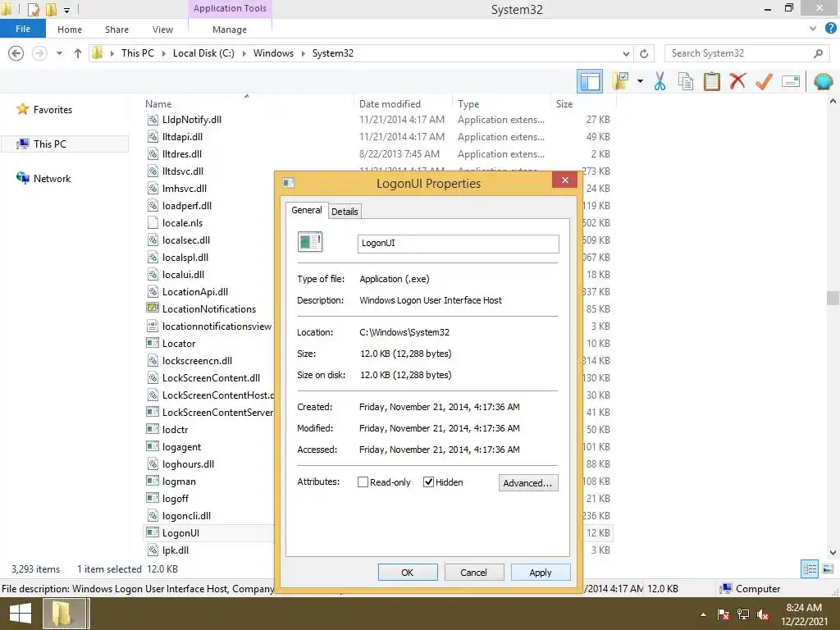The image size is (840, 630).
Task: Open the Windows Start button
Action: point(20,614)
